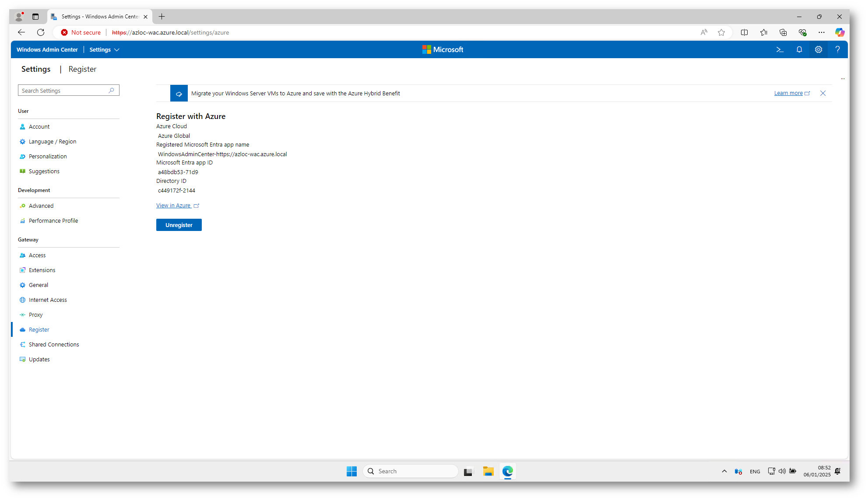Image resolution: width=868 pixels, height=500 pixels.
Task: Click the General gear icon
Action: click(x=22, y=285)
